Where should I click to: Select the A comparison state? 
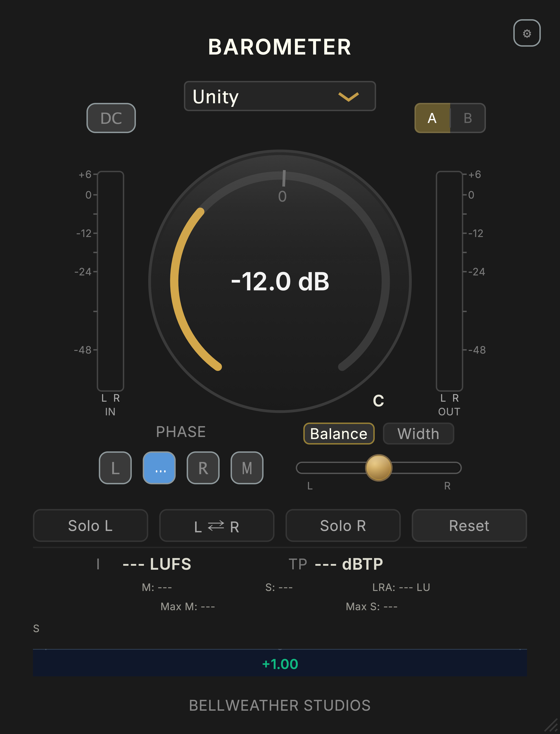click(432, 118)
